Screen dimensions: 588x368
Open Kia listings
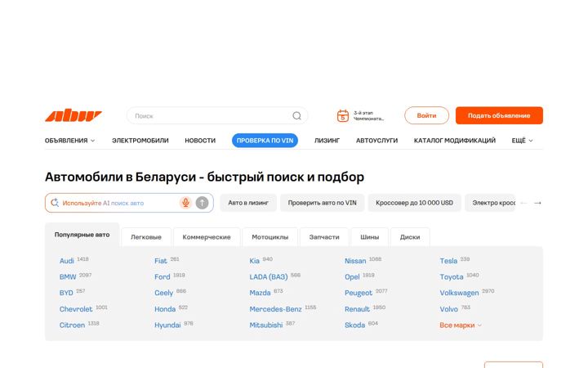pos(255,261)
